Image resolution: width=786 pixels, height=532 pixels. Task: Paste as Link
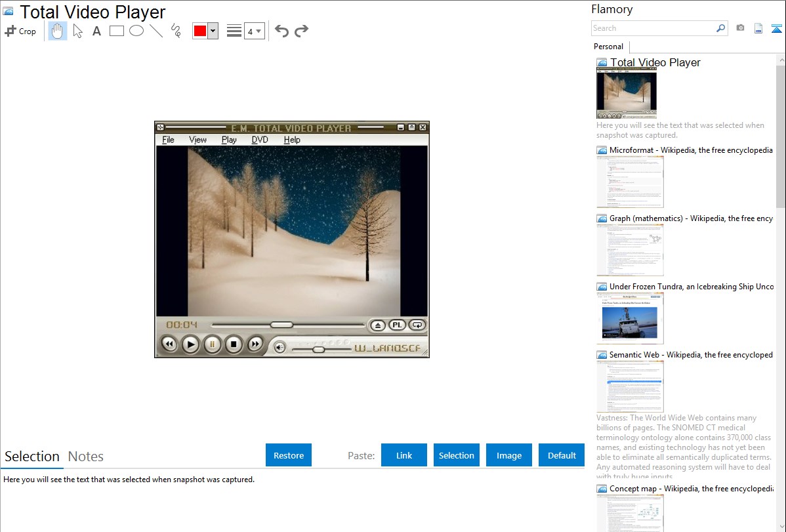tap(404, 455)
